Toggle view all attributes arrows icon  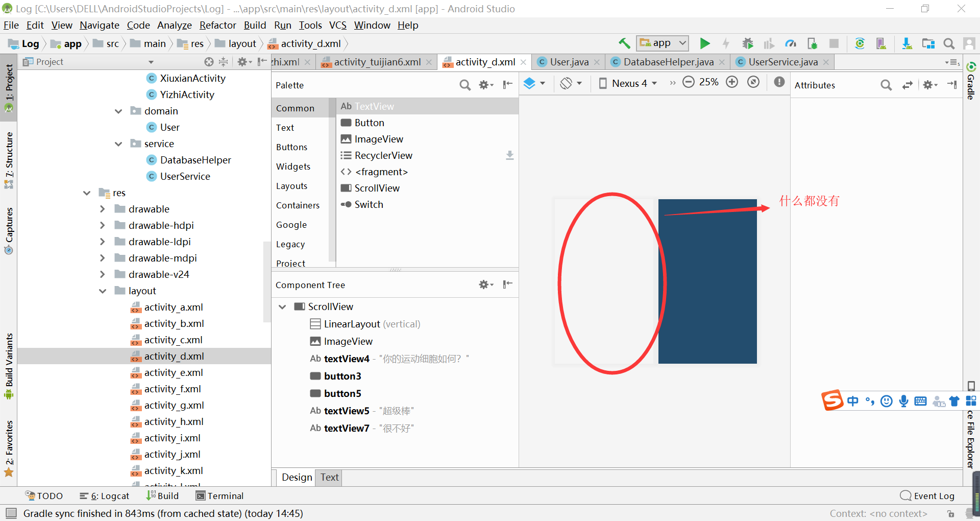(x=907, y=85)
